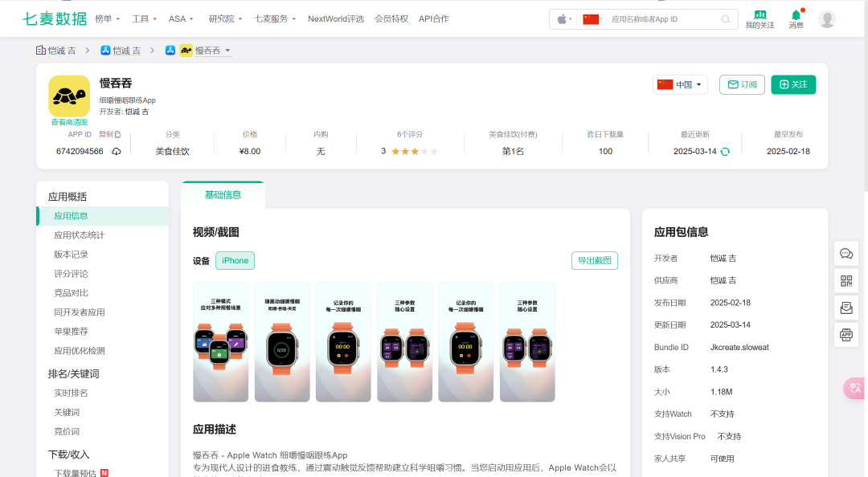Screen dimensions: 868x477
Task: Expand the 研究院 menu
Action: [225, 18]
